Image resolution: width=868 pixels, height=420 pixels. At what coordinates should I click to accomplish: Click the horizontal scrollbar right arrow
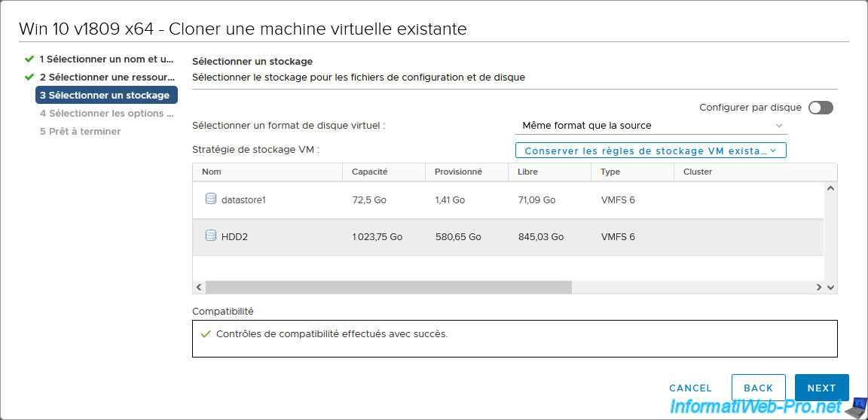click(819, 288)
